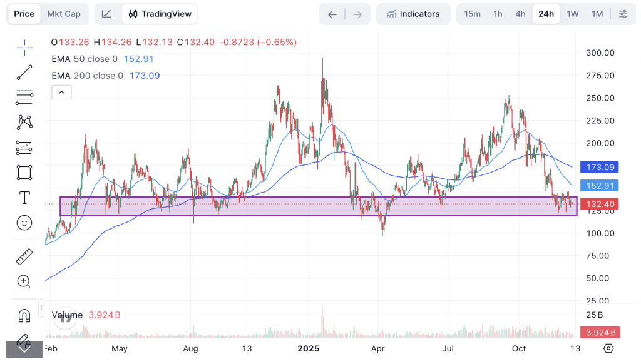Select the XABCD pattern tool

(x=24, y=122)
